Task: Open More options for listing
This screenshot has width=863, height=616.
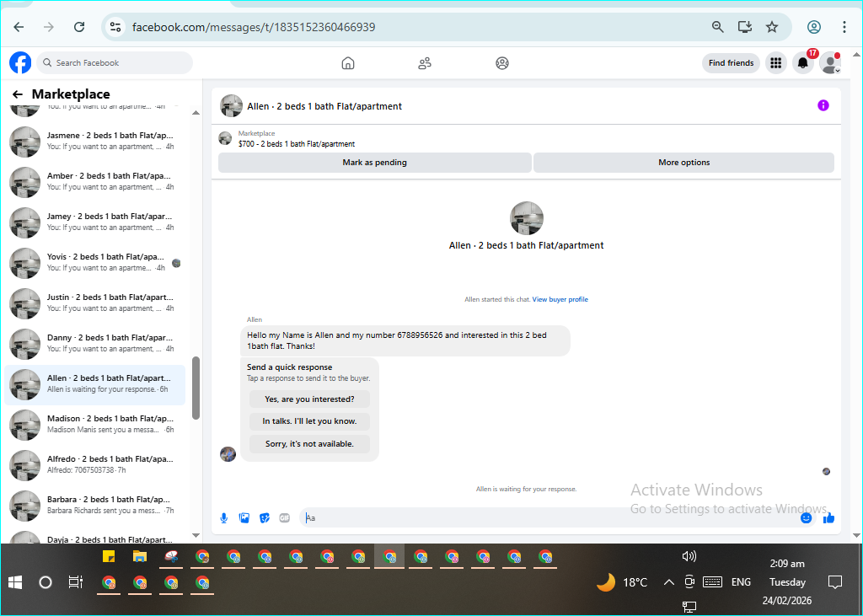Action: pos(683,163)
